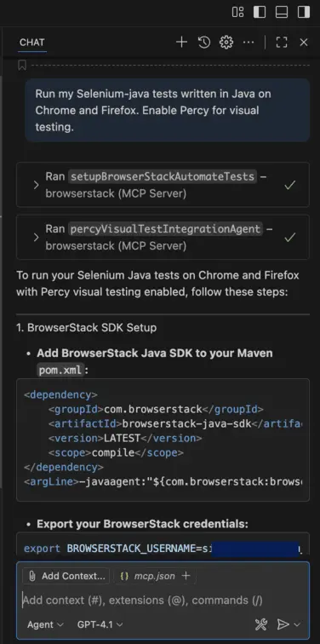Toggle the Primary Side Bar
This screenshot has height=644, width=320.
(x=260, y=12)
